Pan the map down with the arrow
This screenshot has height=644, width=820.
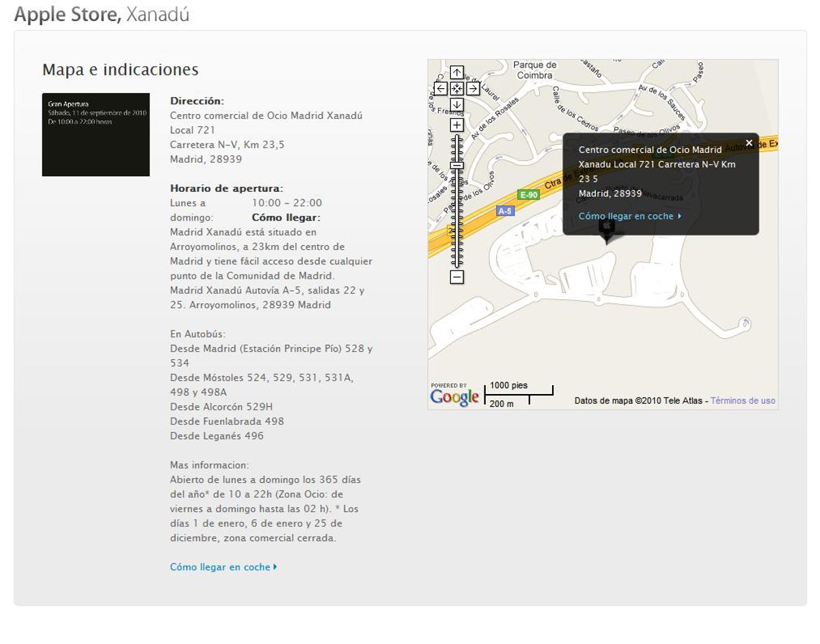[457, 104]
